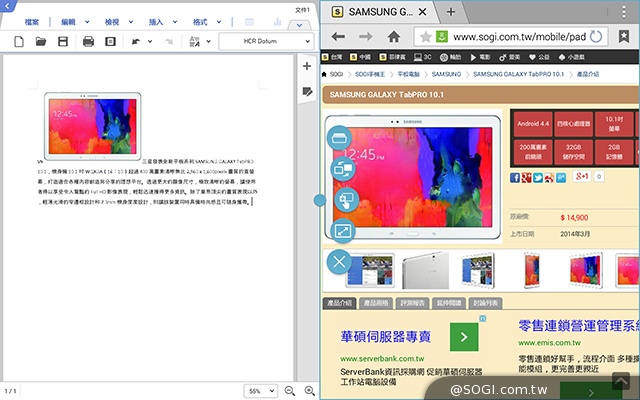Image resolution: width=640 pixels, height=400 pixels.
Task: Star the page in the address bar
Action: tap(425, 37)
